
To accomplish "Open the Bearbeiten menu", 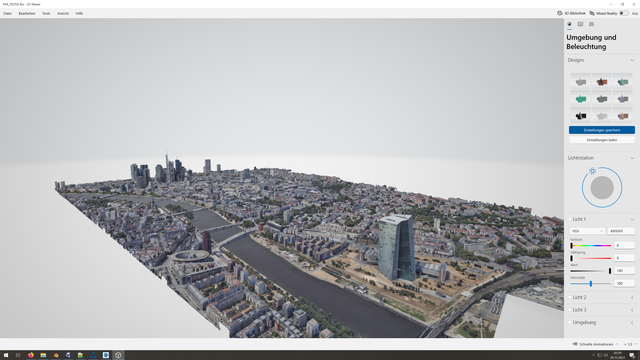I will coord(27,13).
